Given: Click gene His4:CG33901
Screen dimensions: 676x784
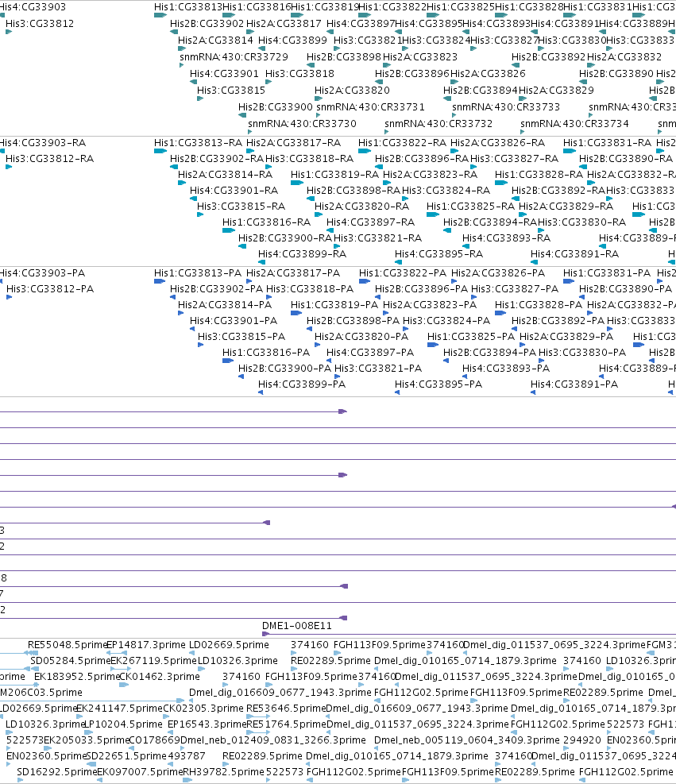Looking at the screenshot, I should 224,74.
